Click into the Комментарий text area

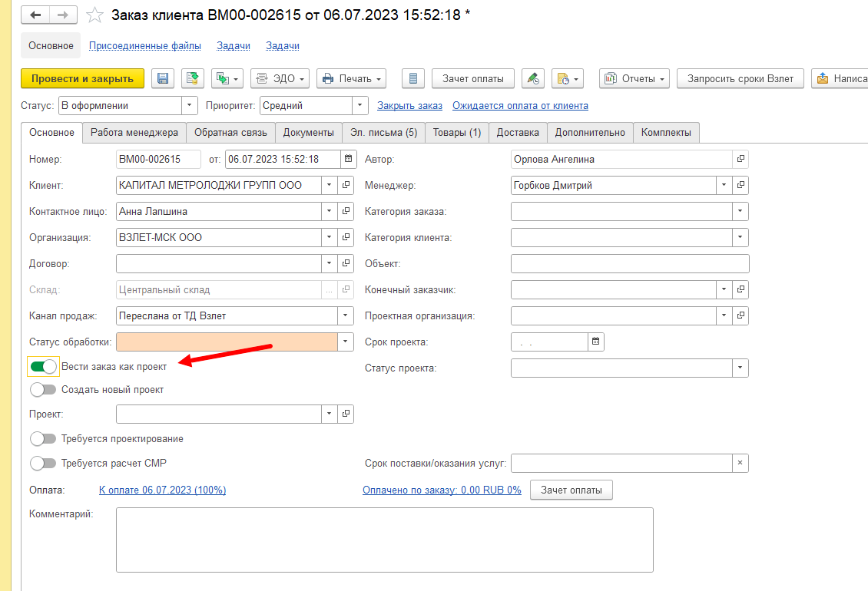point(385,540)
